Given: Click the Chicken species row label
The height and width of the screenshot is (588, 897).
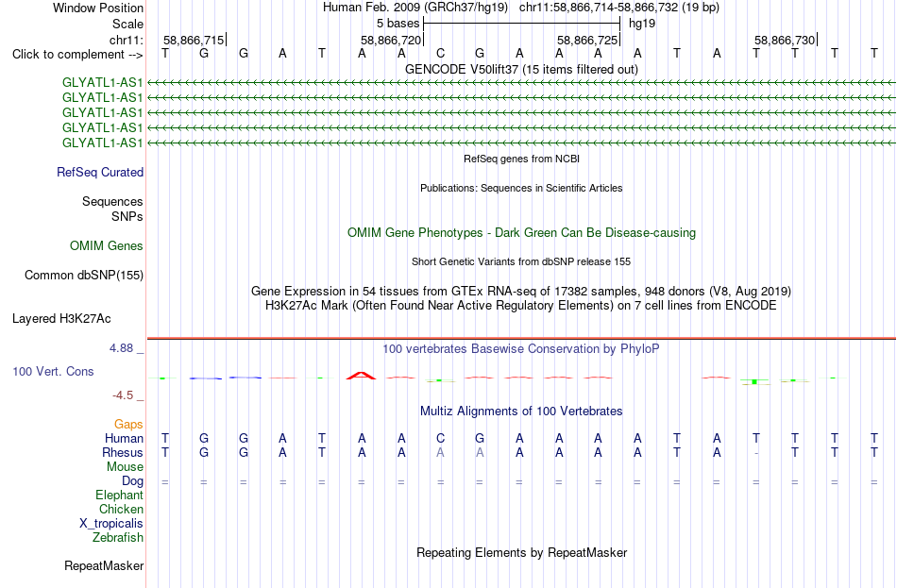Looking at the screenshot, I should [121, 509].
